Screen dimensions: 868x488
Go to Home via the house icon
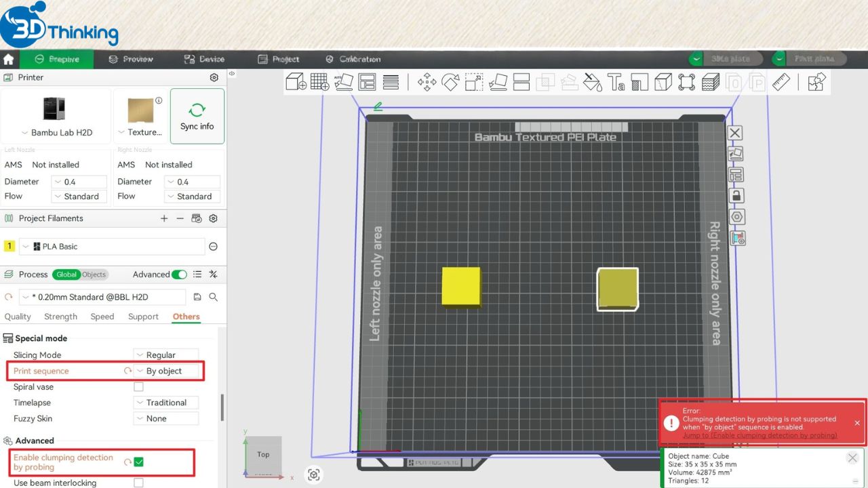tap(8, 59)
